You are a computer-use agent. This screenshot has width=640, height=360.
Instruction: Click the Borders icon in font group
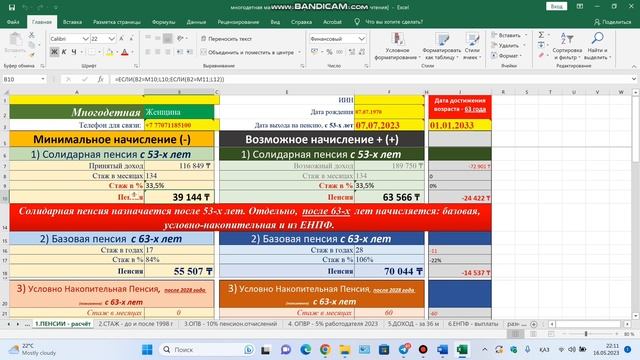pyautogui.click(x=92, y=52)
